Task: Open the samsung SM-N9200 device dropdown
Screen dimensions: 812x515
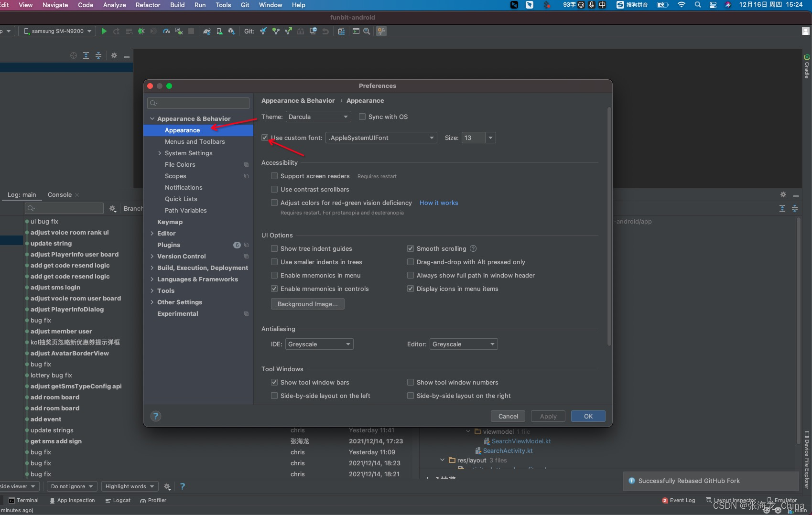Action: tap(57, 31)
